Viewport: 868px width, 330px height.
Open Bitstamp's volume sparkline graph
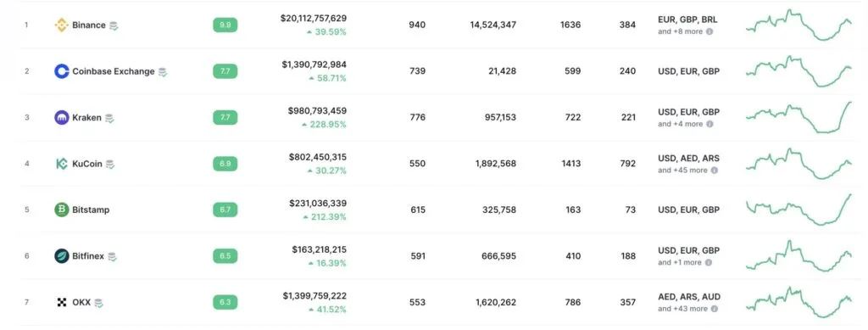tap(799, 210)
